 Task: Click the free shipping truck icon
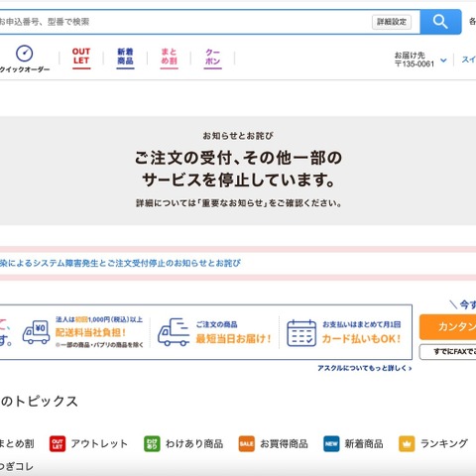point(36,332)
